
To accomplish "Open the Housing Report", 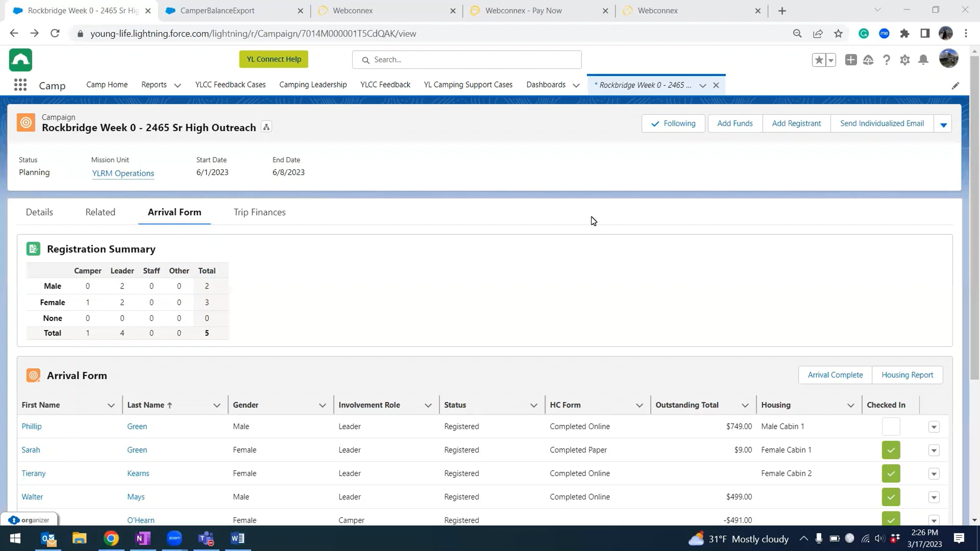I will click(x=907, y=375).
